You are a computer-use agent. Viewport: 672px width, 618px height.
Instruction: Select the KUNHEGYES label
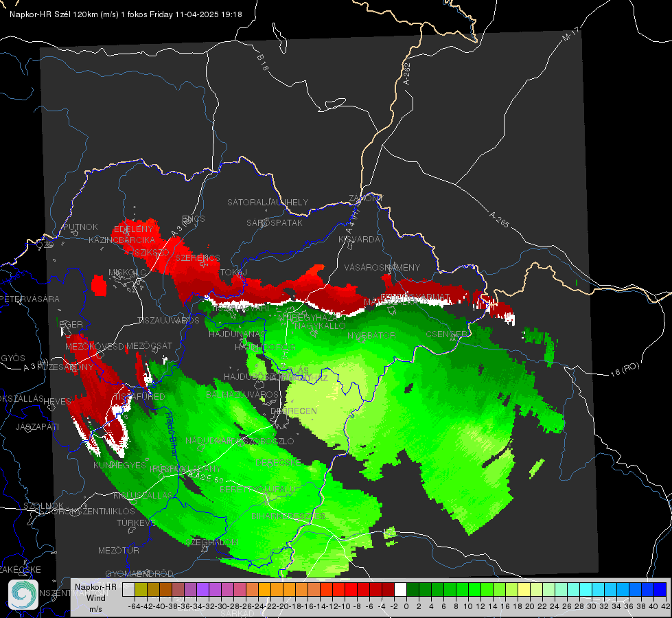pyautogui.click(x=119, y=465)
